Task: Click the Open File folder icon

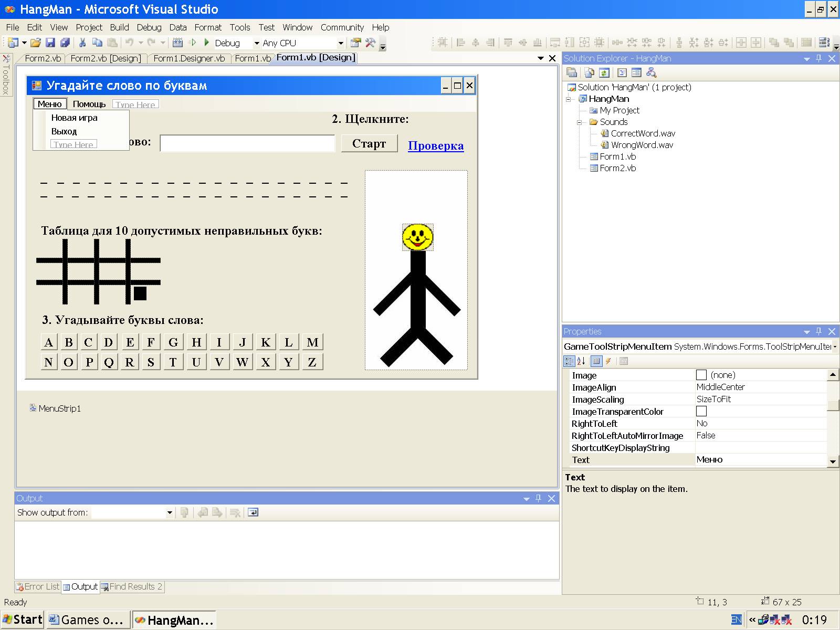Action: point(35,43)
